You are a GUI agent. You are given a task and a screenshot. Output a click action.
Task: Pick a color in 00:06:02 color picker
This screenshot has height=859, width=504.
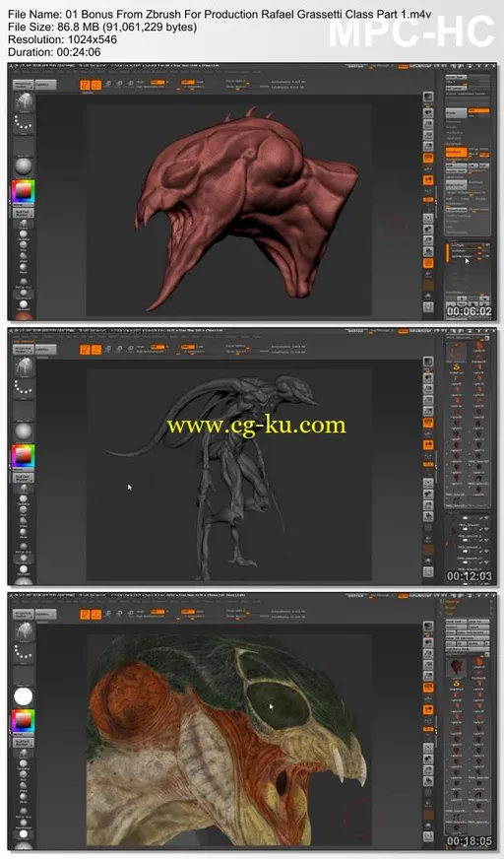click(x=24, y=191)
